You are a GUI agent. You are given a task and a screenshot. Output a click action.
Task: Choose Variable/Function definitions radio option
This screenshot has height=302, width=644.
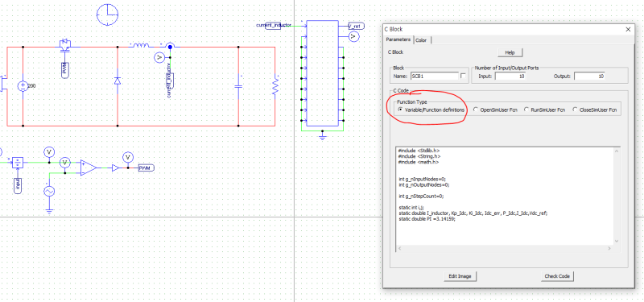click(431, 110)
